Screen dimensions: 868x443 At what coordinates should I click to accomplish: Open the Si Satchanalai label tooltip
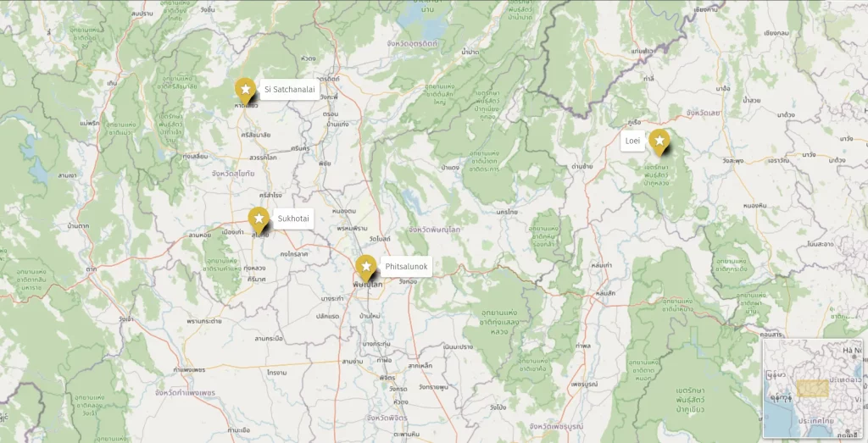click(290, 90)
